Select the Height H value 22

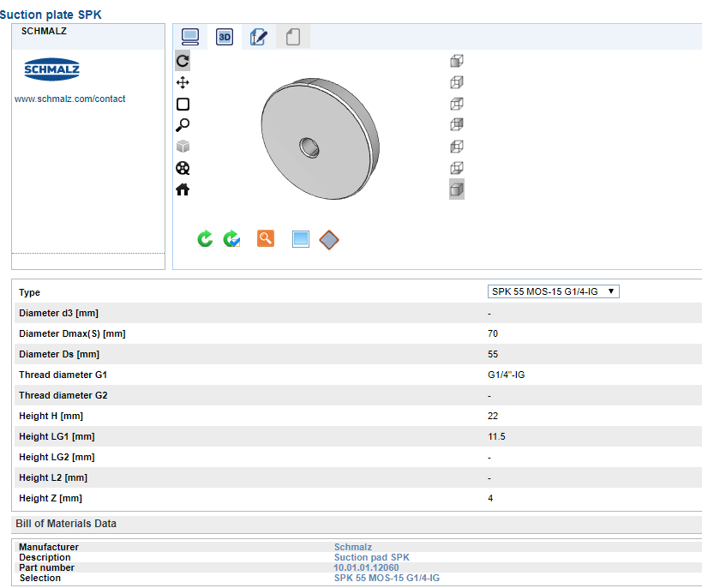pos(493,416)
